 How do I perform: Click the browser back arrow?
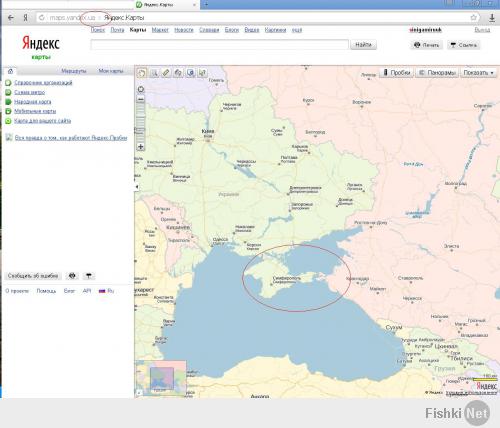pos(11,18)
